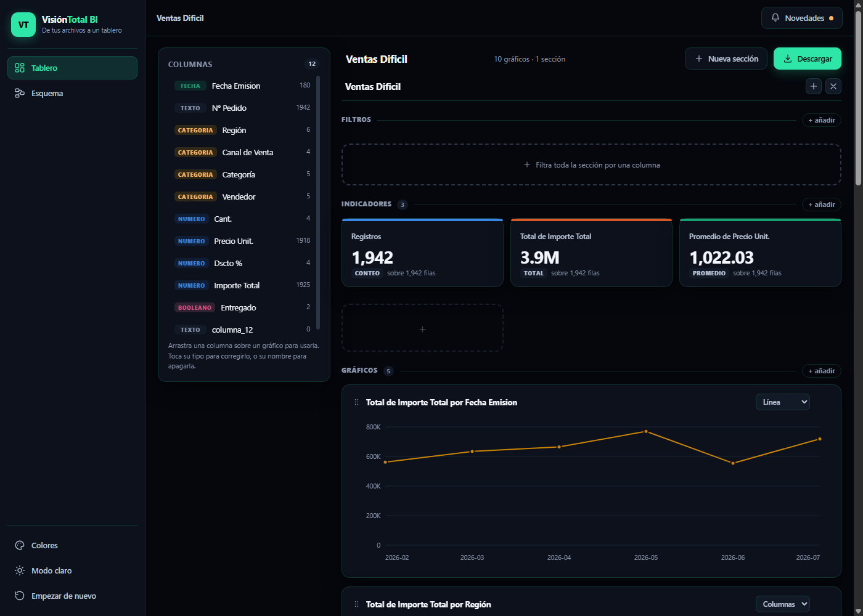Add a chart with the Gráficos añadir button
The image size is (863, 616).
pos(822,371)
